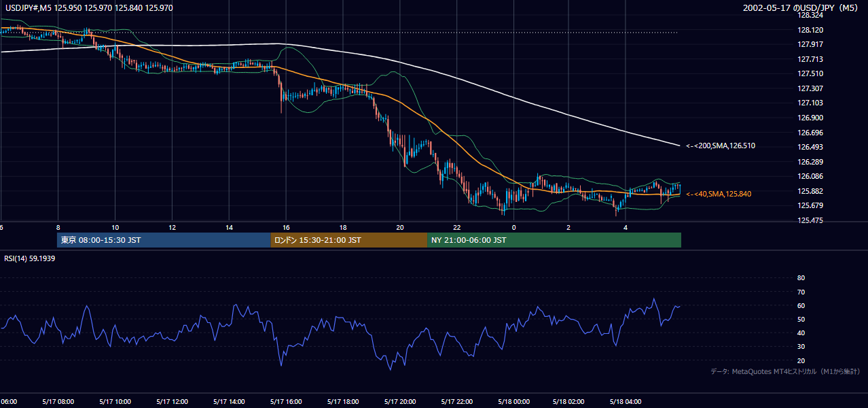Click hour label 4 under price chart
Screen dimensions: 868x408
626,227
